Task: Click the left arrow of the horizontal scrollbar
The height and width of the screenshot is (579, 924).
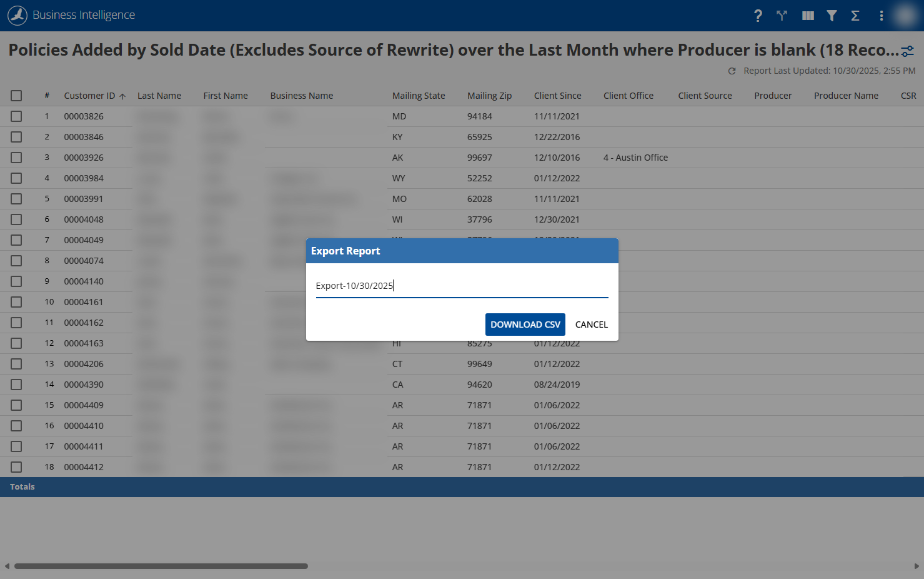Action: click(7, 566)
